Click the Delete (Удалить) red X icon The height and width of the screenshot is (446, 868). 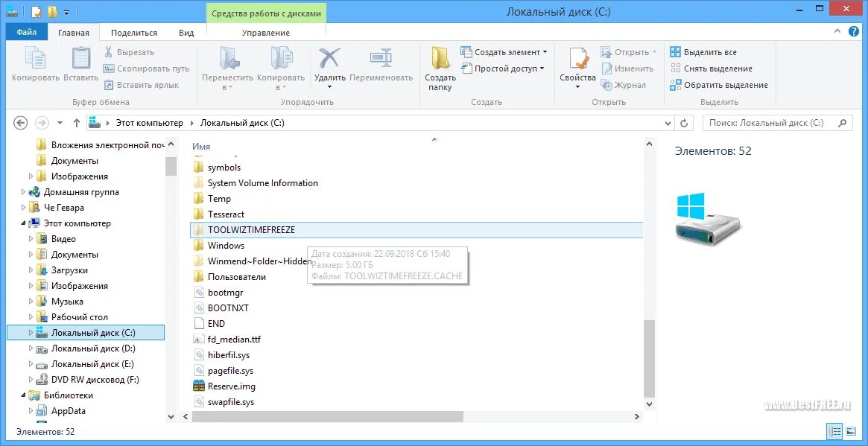coord(329,58)
